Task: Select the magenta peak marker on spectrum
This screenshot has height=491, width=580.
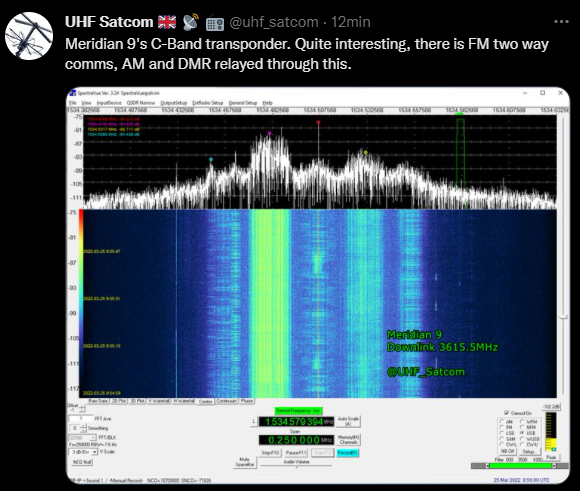Action: [x=269, y=133]
